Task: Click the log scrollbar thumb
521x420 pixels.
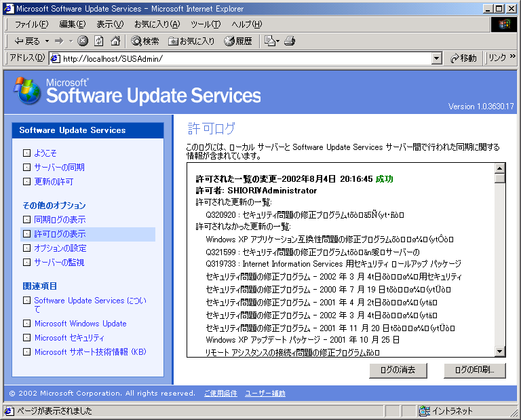Action: coord(500,178)
